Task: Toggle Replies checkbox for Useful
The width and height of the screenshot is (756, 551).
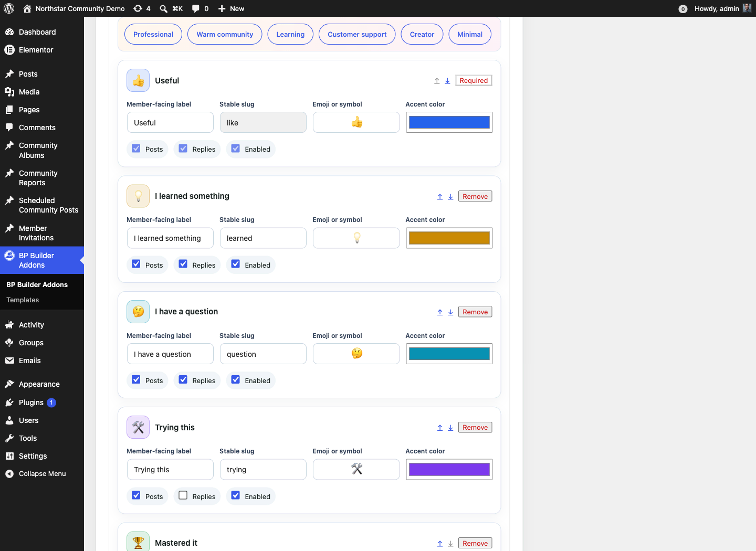Action: tap(183, 149)
